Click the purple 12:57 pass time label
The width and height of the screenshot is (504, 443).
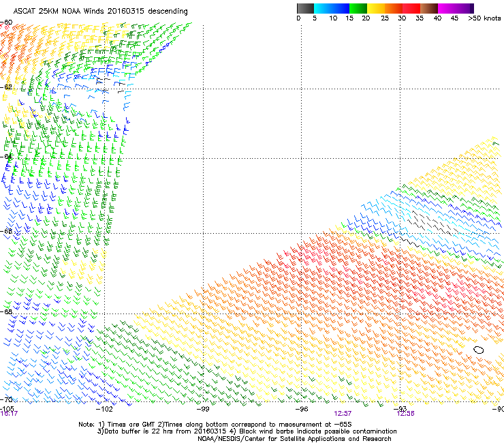[x=343, y=414]
